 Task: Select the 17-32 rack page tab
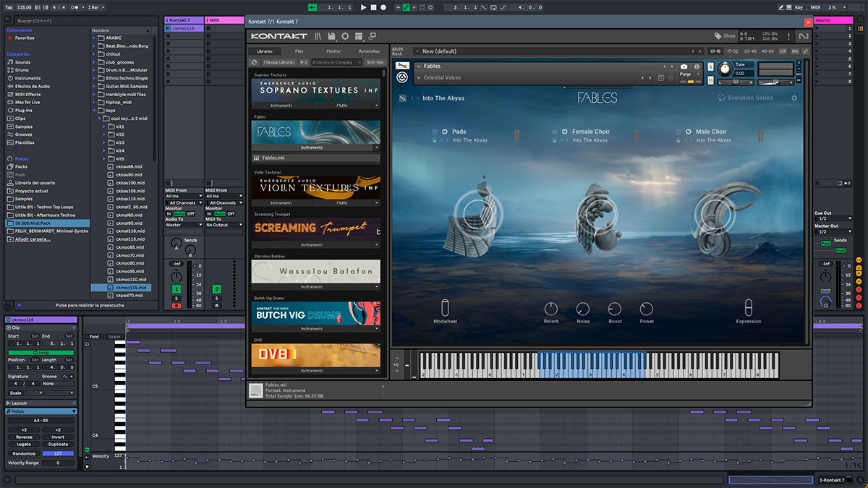click(x=733, y=51)
